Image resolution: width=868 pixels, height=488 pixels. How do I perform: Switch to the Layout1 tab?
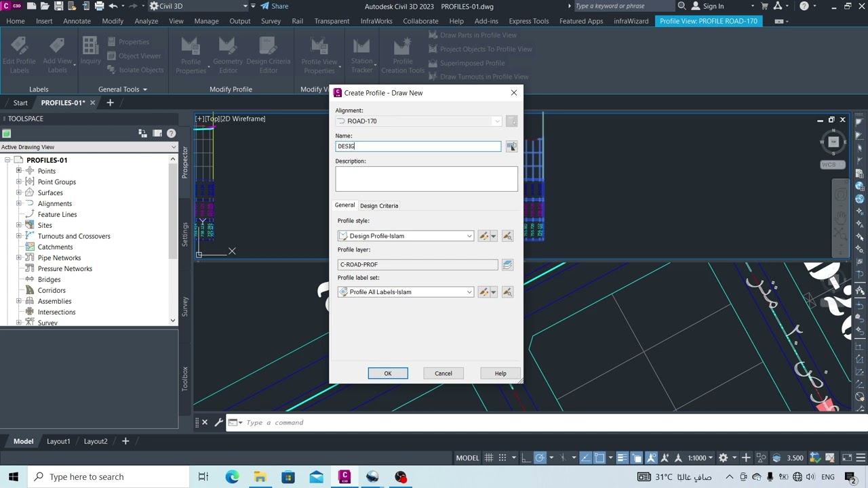coord(58,441)
